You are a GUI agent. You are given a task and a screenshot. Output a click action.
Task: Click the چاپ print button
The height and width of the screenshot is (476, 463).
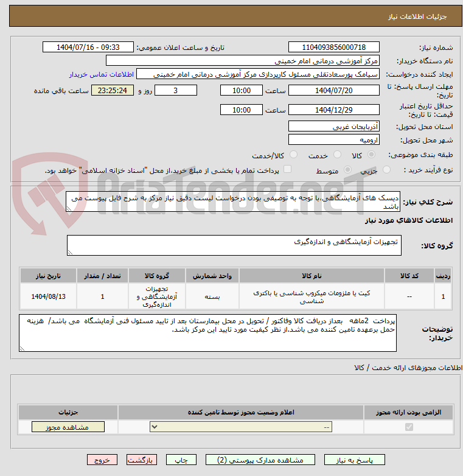(x=181, y=460)
